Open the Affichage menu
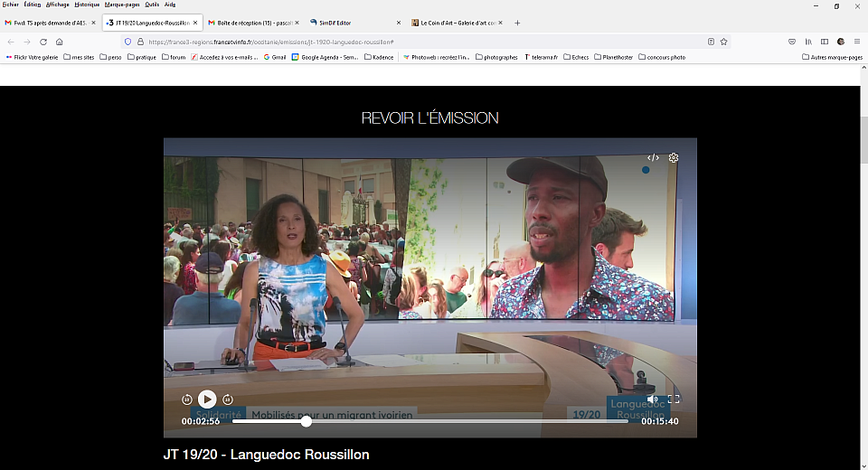Screen dimensions: 868x470 coord(58,5)
